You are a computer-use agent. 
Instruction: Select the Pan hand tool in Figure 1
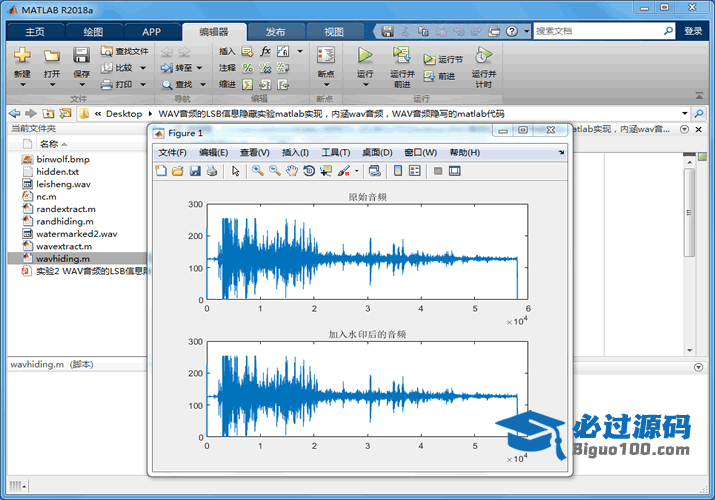[292, 171]
